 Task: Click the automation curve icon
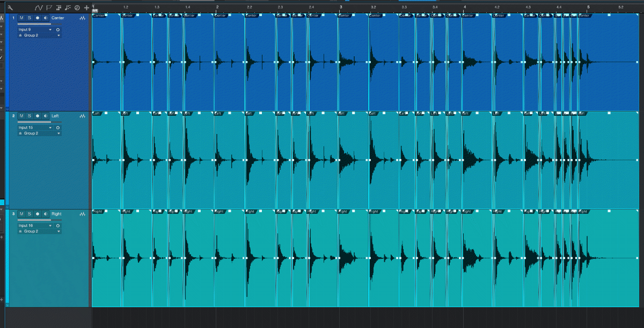(38, 8)
